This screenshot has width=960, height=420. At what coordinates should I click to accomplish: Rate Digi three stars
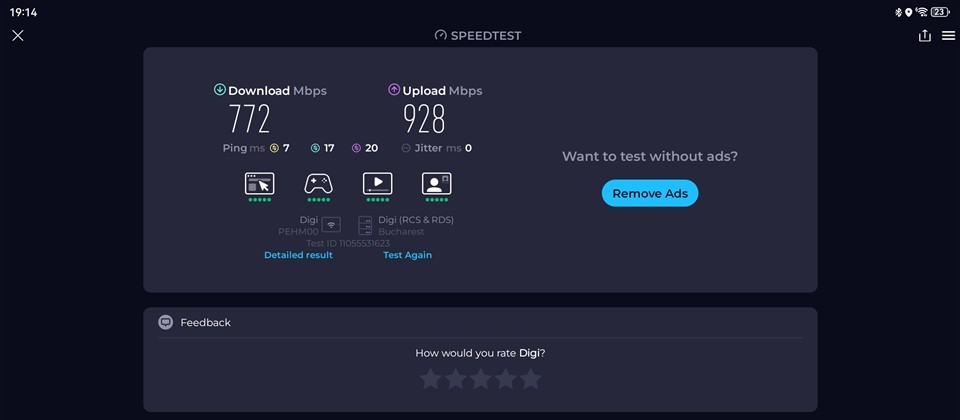click(x=480, y=379)
